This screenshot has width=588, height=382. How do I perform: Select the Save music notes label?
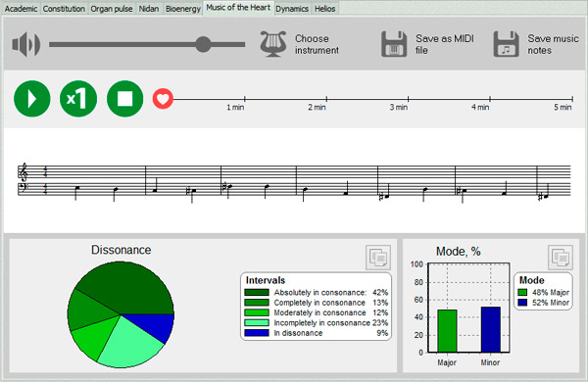pyautogui.click(x=553, y=44)
